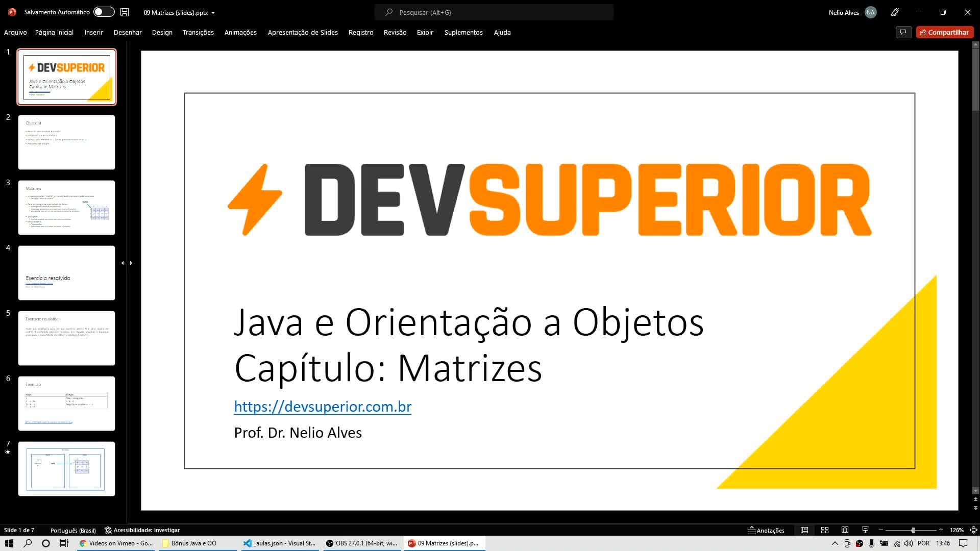This screenshot has height=551, width=980.
Task: Switch to the Página Inicial tab
Action: pos(54,32)
